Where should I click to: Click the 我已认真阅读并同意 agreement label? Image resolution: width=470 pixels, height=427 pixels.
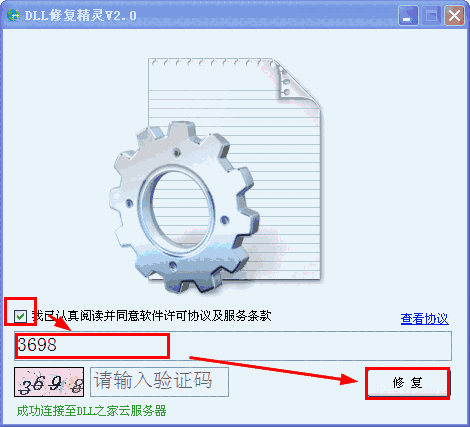coord(152,316)
